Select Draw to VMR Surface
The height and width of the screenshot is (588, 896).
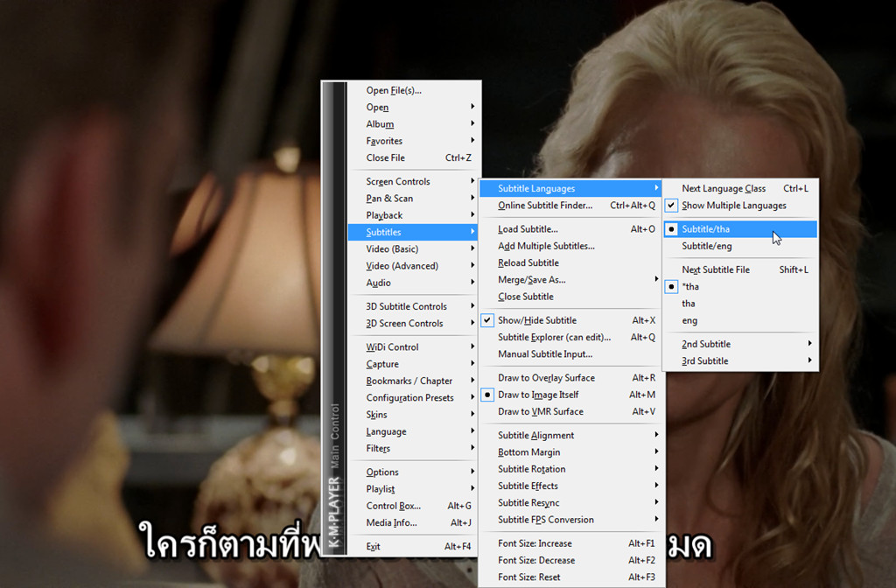570,411
